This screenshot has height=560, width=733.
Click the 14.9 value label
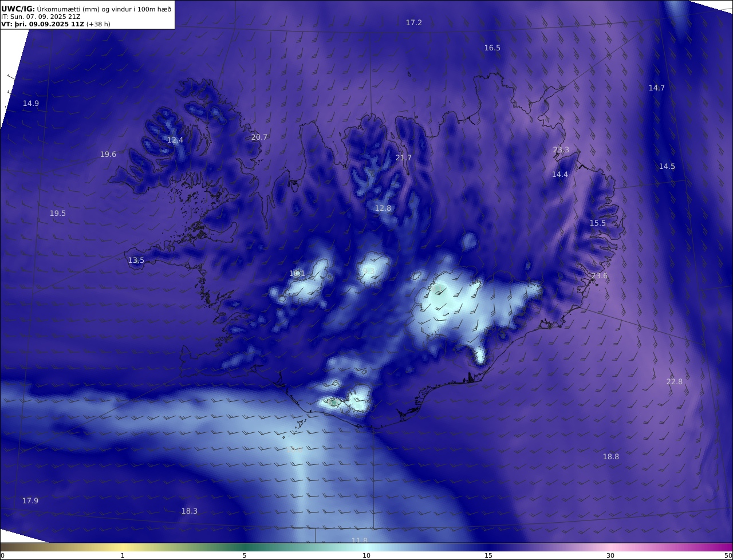point(31,103)
